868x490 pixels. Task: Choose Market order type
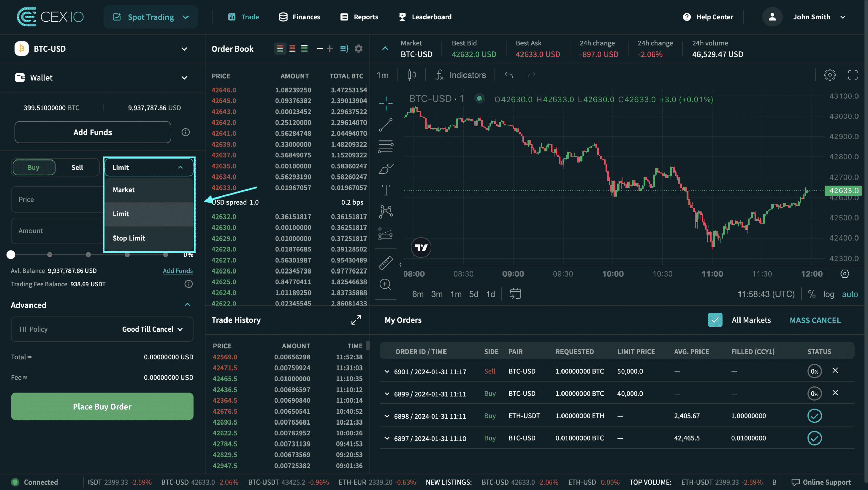click(149, 190)
